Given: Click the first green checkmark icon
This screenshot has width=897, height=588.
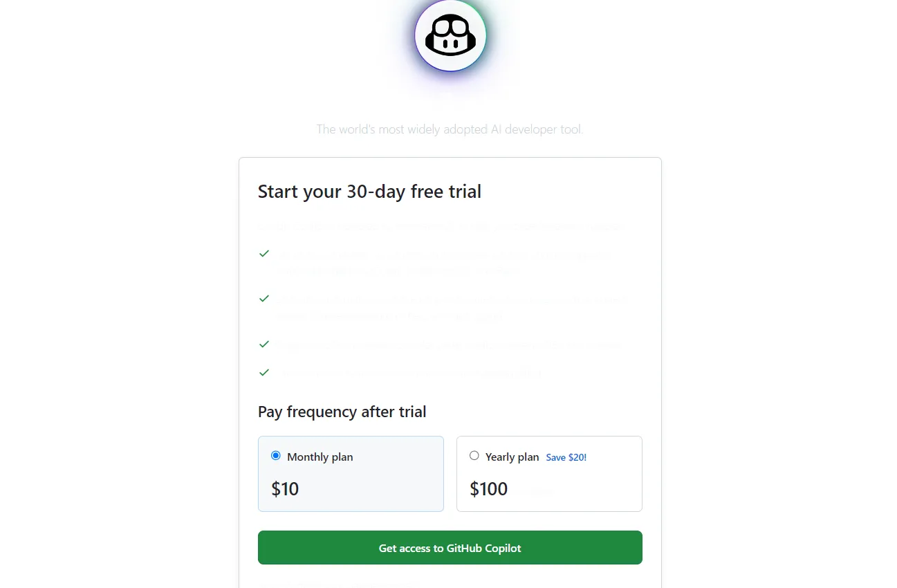Looking at the screenshot, I should [263, 254].
